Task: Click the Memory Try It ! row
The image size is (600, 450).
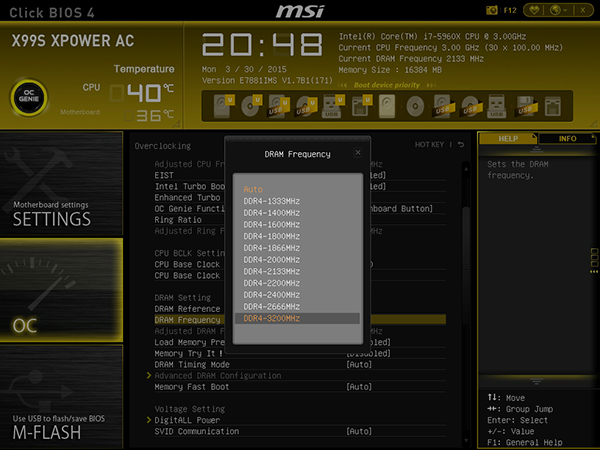Action: [x=300, y=354]
